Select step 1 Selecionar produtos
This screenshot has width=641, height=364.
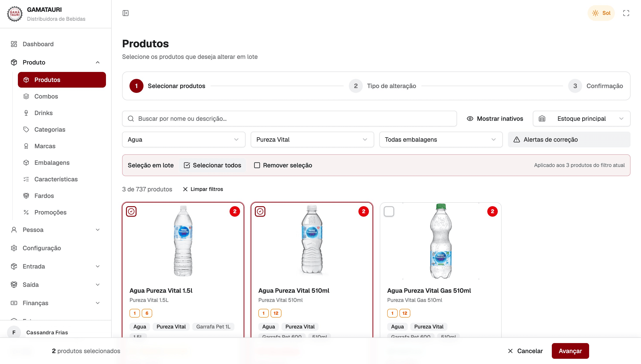tap(167, 86)
